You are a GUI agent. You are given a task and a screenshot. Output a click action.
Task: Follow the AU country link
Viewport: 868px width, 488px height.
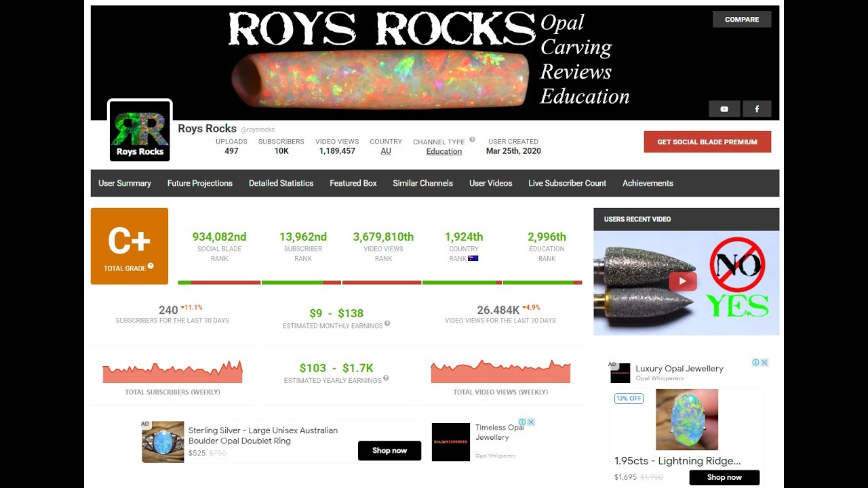386,151
